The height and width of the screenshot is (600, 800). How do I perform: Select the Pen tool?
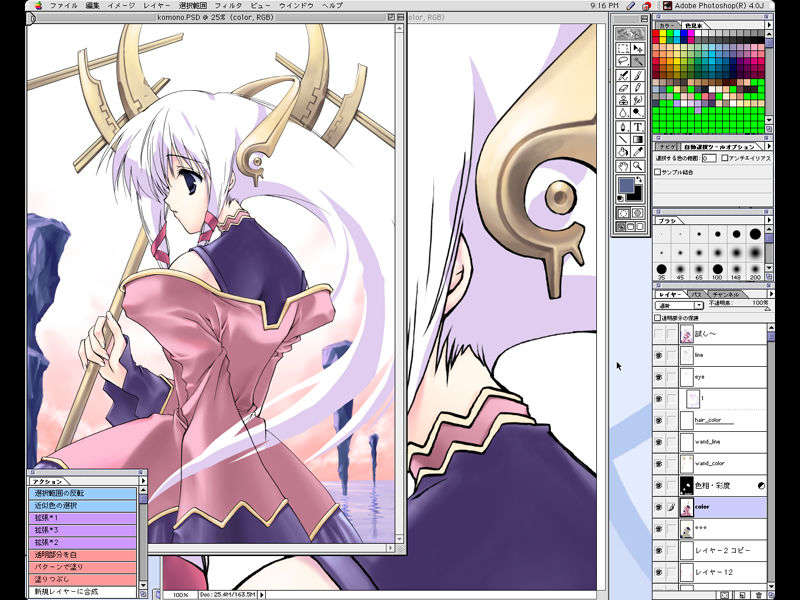coord(623,127)
